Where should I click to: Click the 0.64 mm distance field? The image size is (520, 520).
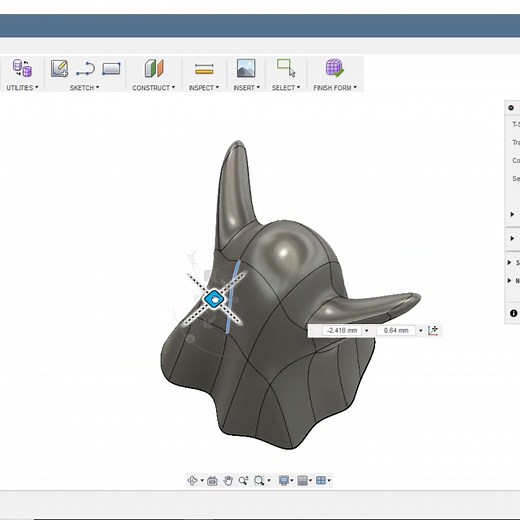coord(396,330)
